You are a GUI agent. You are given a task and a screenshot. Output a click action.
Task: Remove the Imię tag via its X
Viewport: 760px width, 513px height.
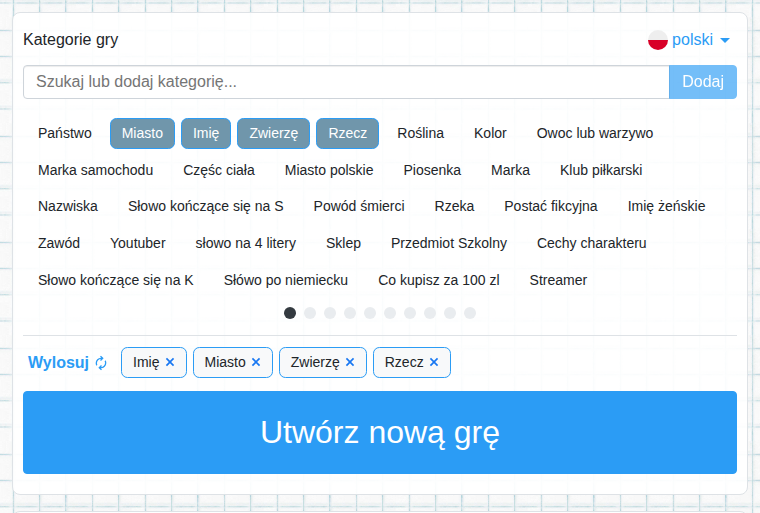tap(170, 362)
